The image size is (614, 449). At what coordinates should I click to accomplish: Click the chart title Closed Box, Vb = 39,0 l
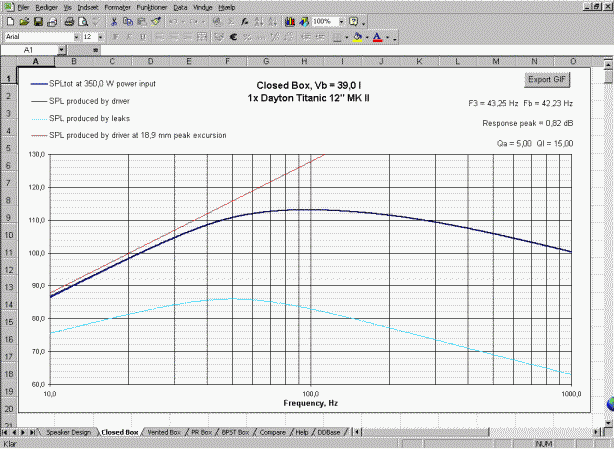(309, 85)
